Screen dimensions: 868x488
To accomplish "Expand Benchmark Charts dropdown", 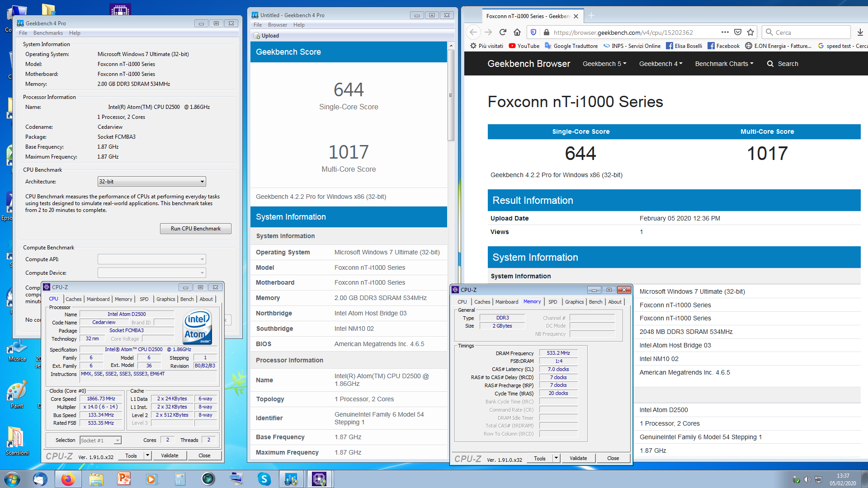I will coord(724,64).
